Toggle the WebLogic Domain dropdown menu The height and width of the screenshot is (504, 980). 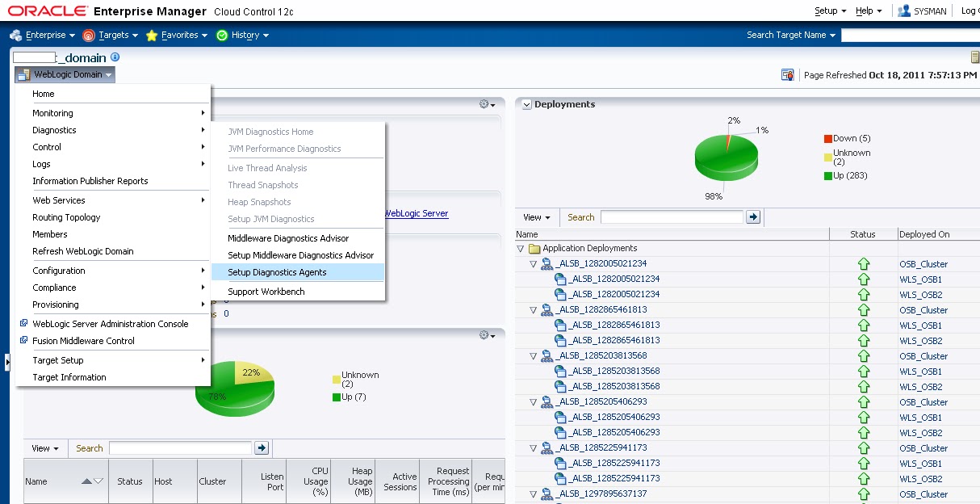(65, 74)
